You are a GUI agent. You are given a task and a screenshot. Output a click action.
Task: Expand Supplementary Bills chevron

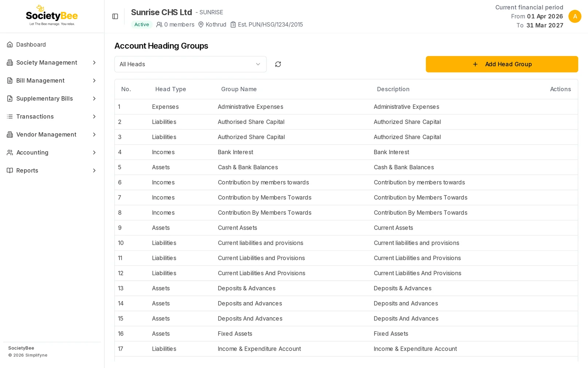[94, 99]
